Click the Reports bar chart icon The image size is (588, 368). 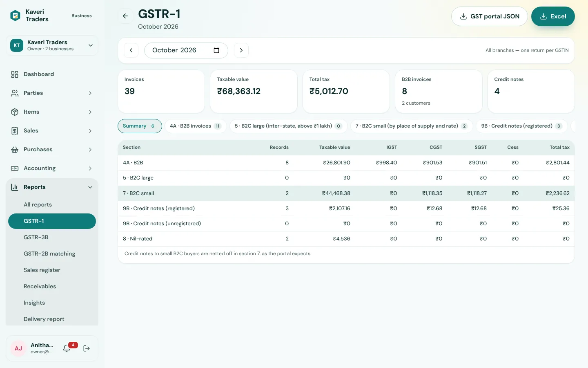(x=15, y=187)
